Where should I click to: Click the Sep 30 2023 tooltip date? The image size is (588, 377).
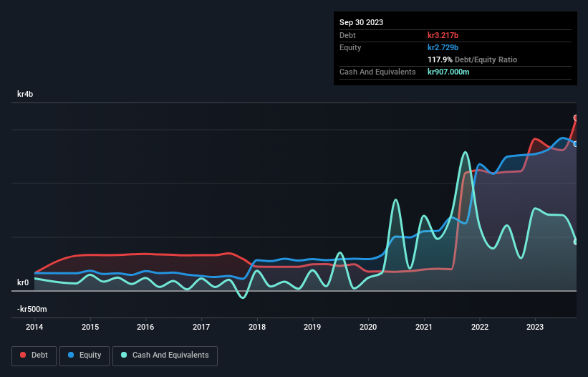362,22
